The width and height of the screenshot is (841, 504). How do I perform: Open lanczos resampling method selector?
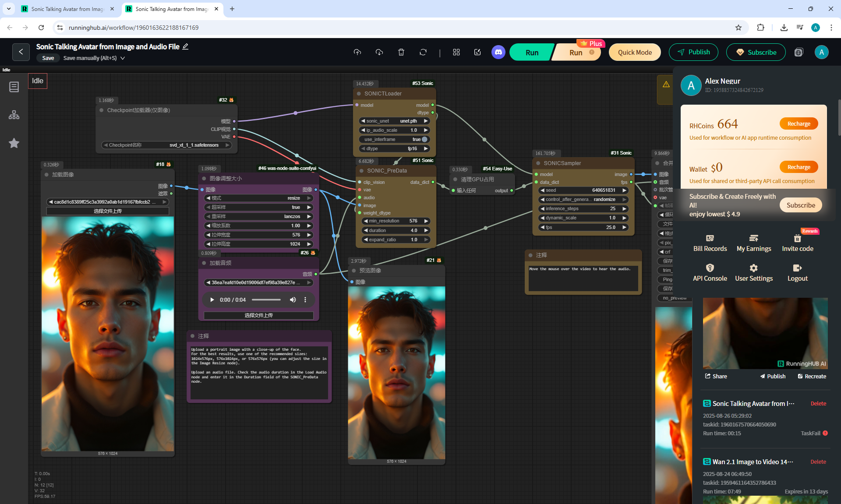pyautogui.click(x=258, y=216)
